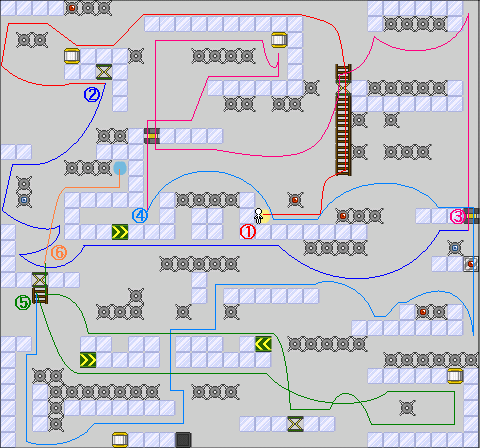Click the hourglass block above marker 2
Image resolution: width=480 pixels, height=448 pixels.
(104, 72)
